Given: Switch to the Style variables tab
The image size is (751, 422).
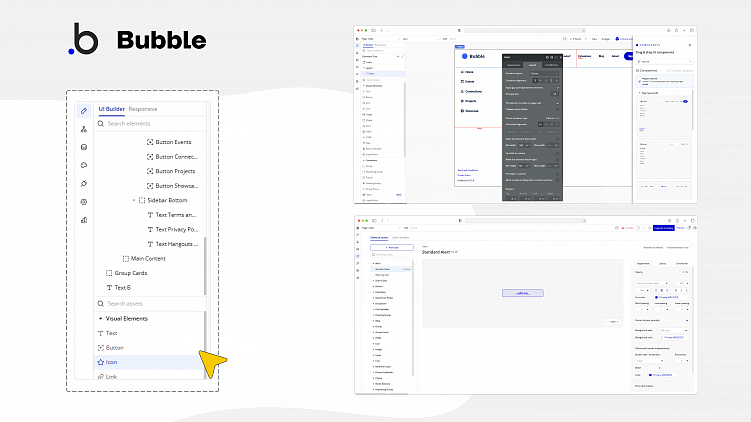Looking at the screenshot, I should pos(401,238).
